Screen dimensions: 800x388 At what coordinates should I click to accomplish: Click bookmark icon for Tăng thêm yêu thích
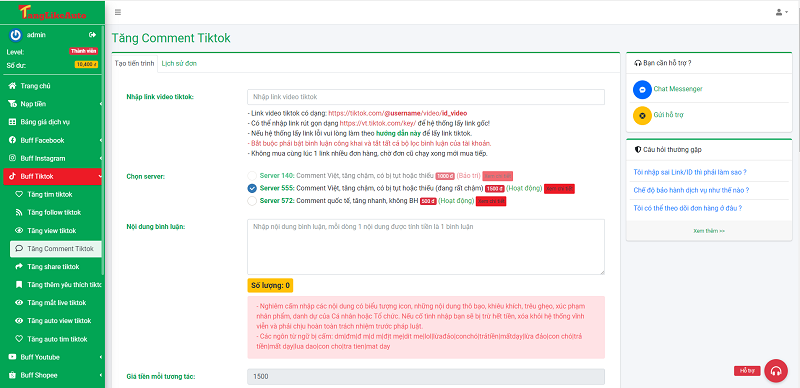click(19, 284)
